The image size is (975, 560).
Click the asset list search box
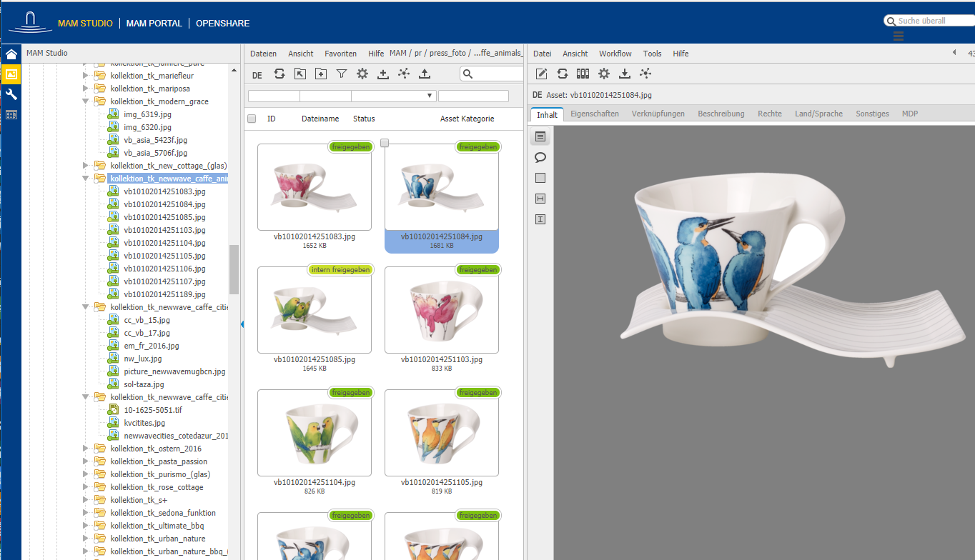[x=493, y=74]
